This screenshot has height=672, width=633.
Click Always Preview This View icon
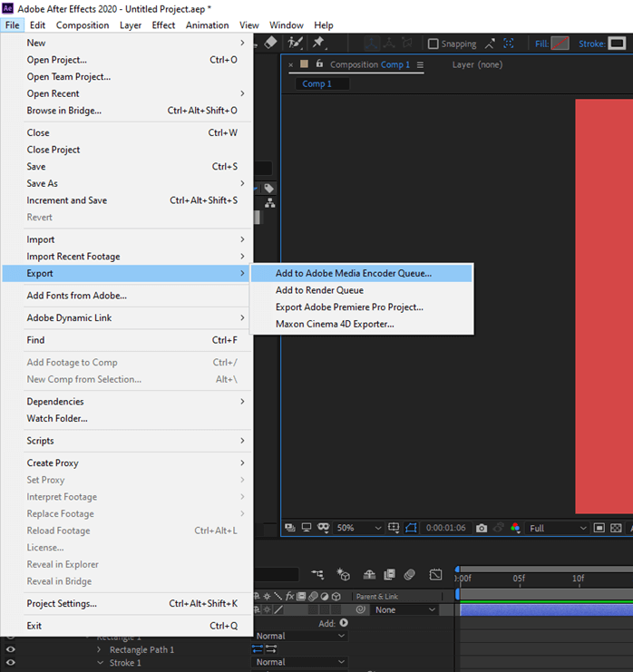tap(290, 528)
